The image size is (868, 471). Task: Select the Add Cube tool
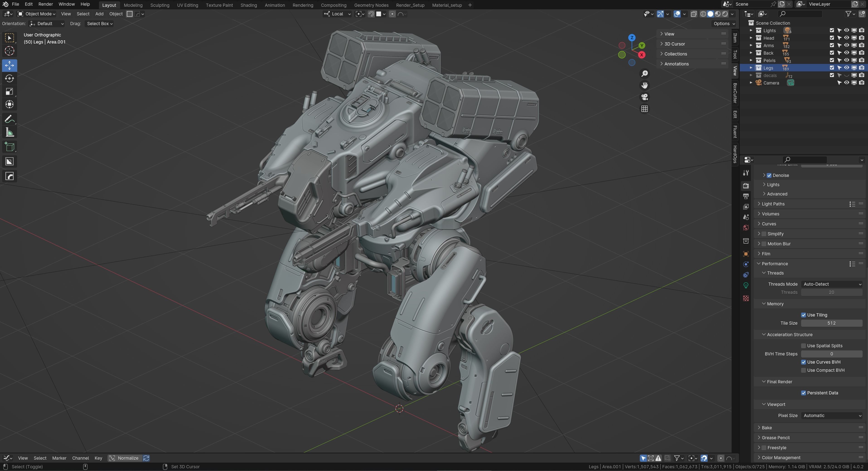pos(10,147)
